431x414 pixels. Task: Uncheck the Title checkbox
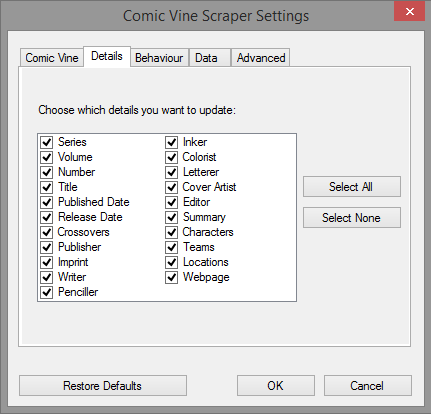(47, 187)
